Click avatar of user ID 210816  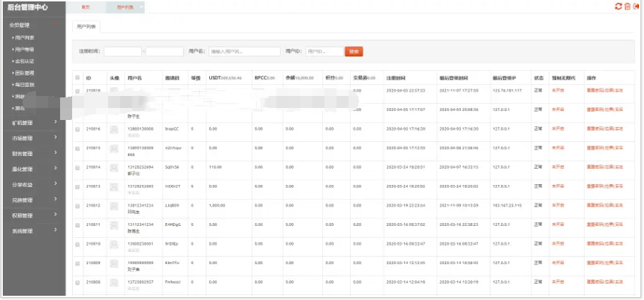114,129
